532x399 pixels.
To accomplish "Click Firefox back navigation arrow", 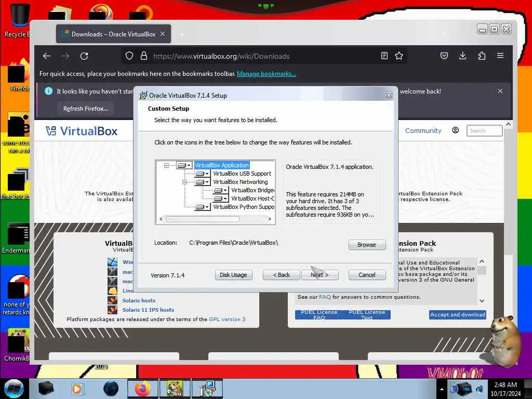I will (47, 56).
